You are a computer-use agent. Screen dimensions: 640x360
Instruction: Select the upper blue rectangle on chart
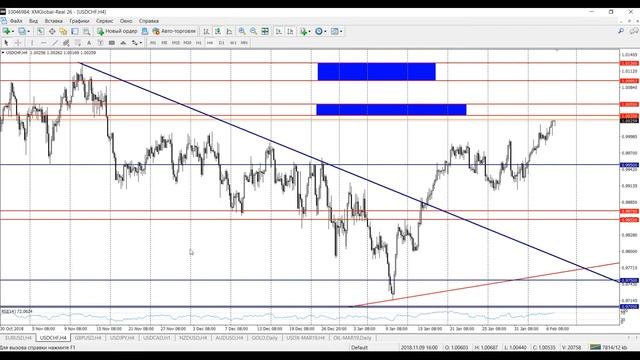376,71
